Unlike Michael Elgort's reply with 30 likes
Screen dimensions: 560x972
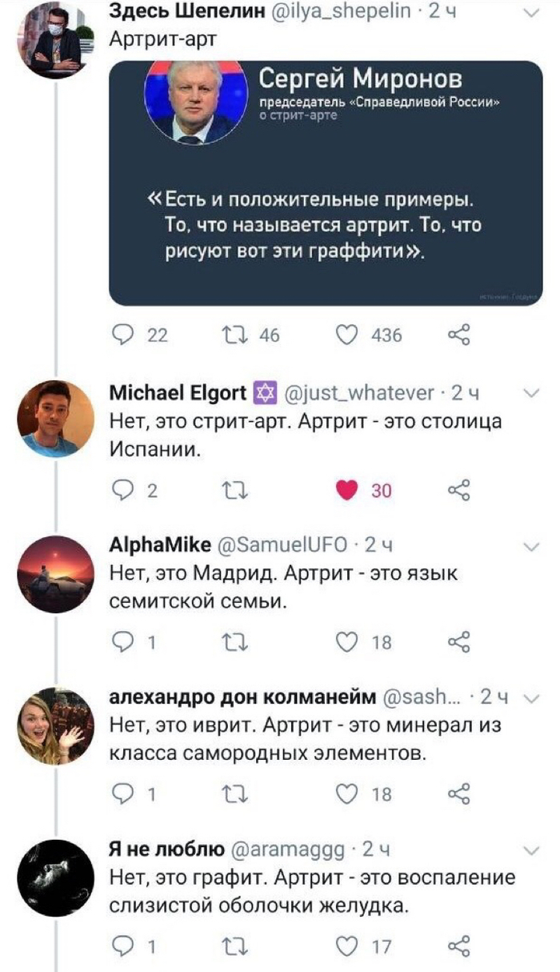click(x=346, y=491)
